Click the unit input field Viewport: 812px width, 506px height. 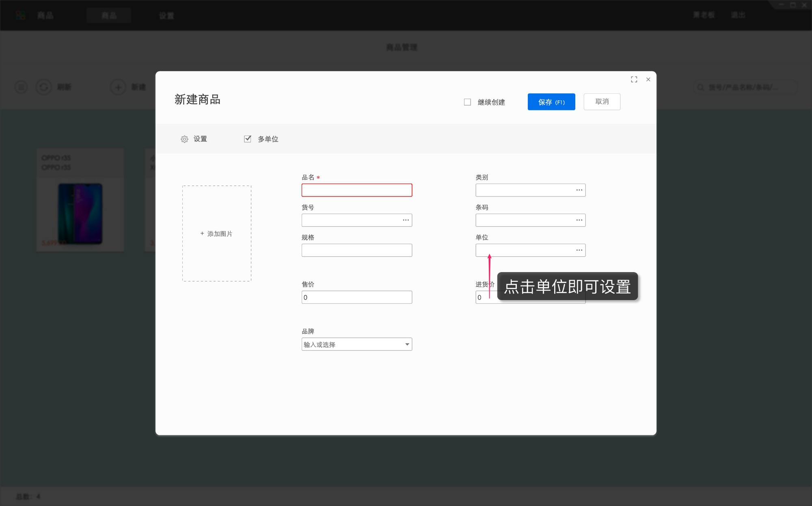tap(524, 250)
